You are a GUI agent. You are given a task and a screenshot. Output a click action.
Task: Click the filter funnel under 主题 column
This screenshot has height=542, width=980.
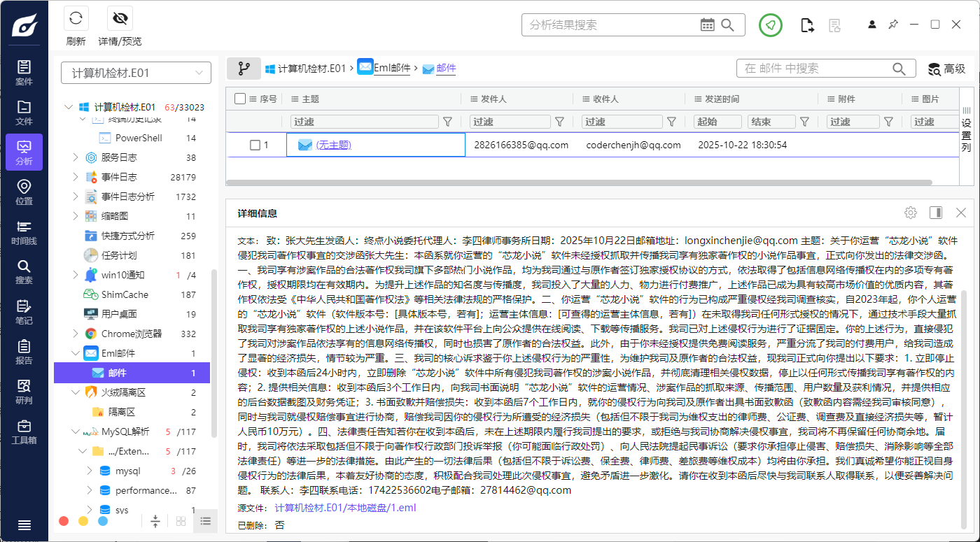click(448, 122)
